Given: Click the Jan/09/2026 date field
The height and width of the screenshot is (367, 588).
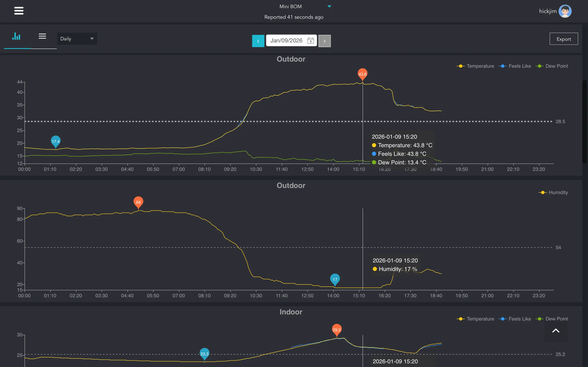Looking at the screenshot, I should tap(286, 41).
